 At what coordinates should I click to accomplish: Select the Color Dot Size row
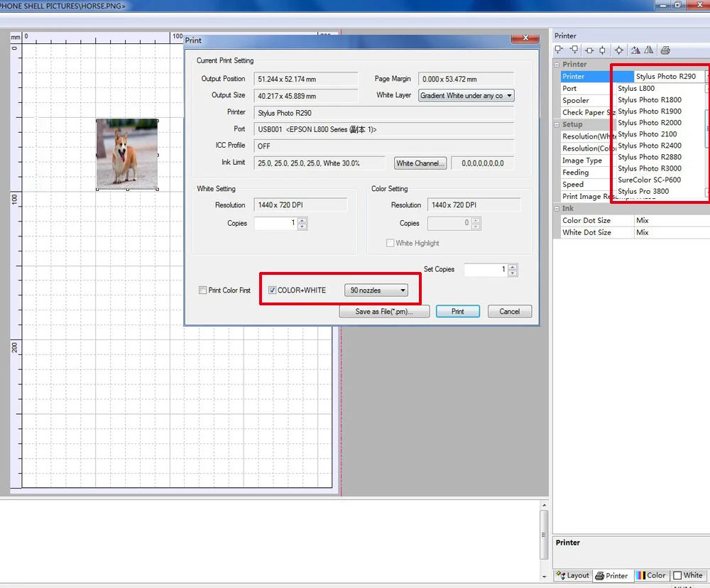pyautogui.click(x=635, y=220)
